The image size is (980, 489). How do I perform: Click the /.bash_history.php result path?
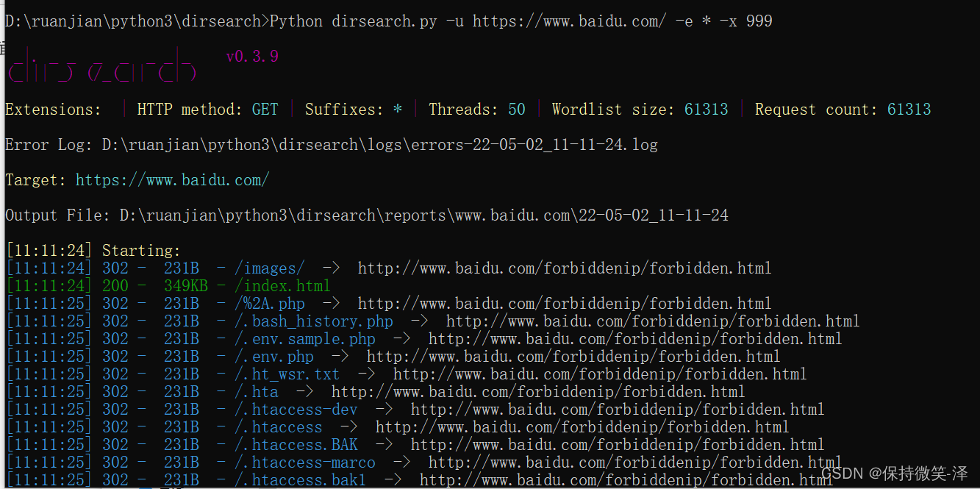pos(313,321)
